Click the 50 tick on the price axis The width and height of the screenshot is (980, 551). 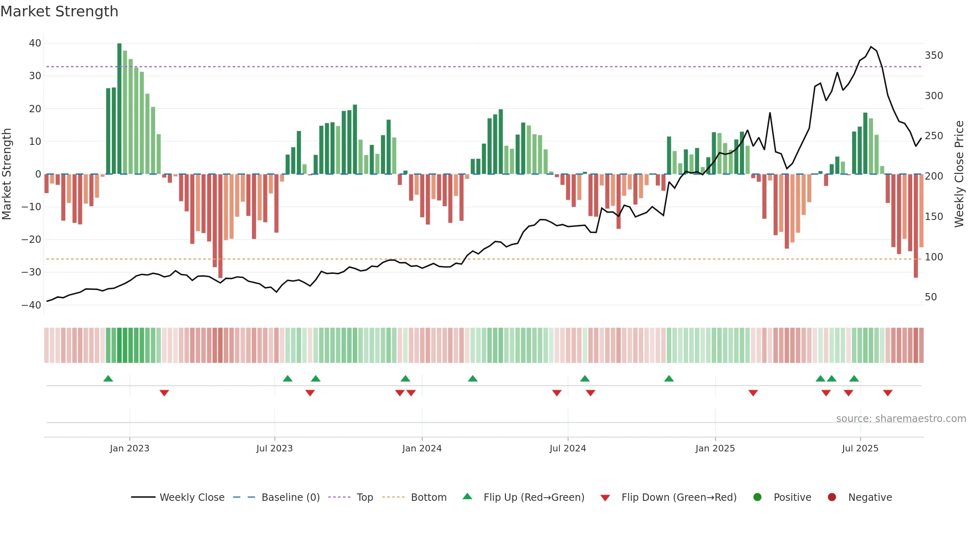[931, 297]
